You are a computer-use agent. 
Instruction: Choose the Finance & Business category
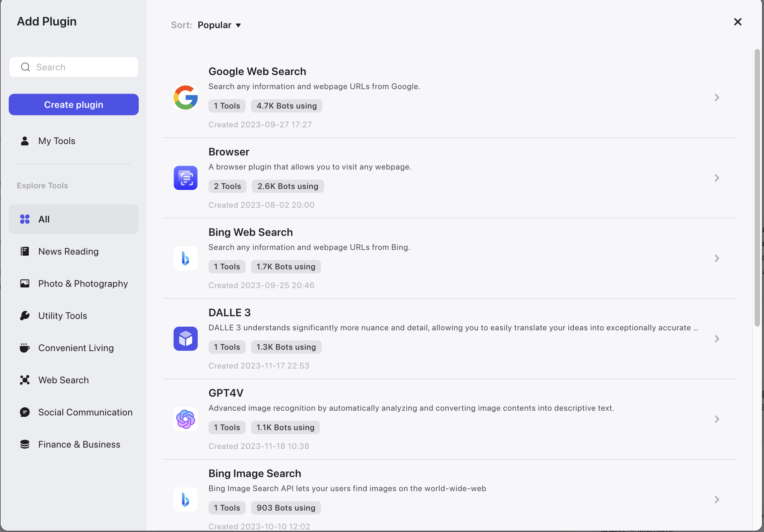(x=79, y=445)
